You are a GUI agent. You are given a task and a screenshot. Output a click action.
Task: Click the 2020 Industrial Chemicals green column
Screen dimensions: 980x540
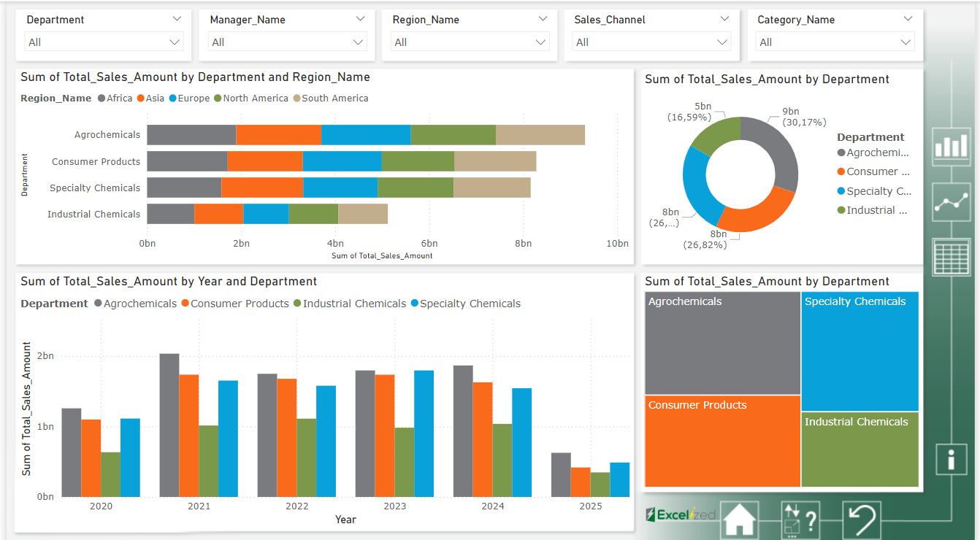[110, 474]
